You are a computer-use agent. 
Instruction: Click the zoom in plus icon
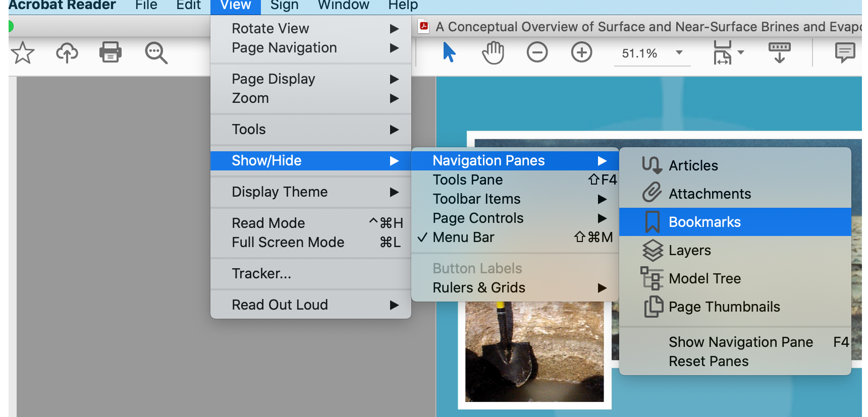[x=581, y=52]
